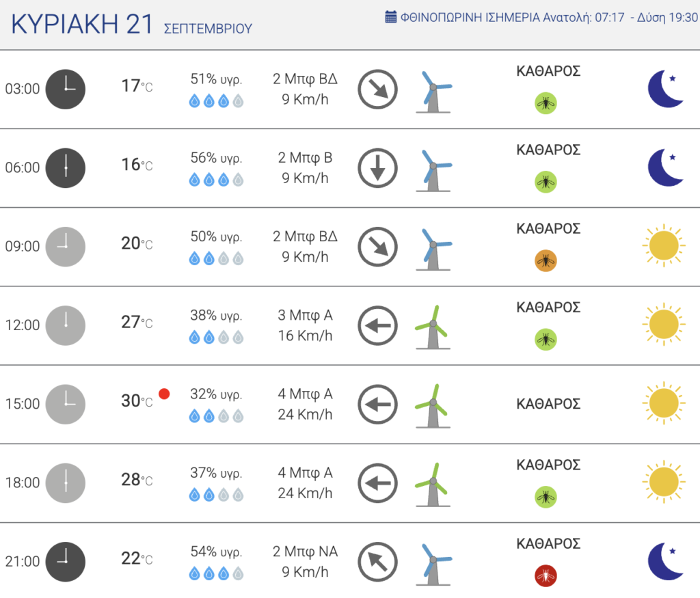Image resolution: width=700 pixels, height=598 pixels.
Task: Click the red dot next to 30°C
Action: pos(164,394)
